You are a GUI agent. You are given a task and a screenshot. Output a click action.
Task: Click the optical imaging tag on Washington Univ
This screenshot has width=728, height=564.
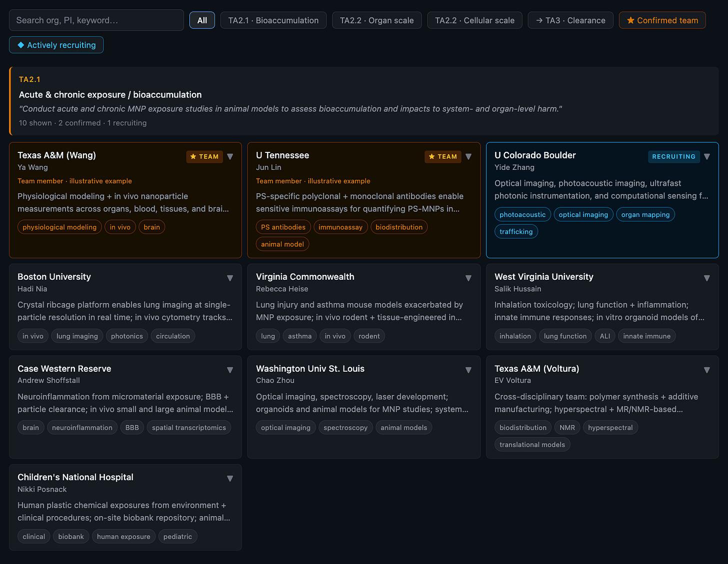[x=286, y=428]
